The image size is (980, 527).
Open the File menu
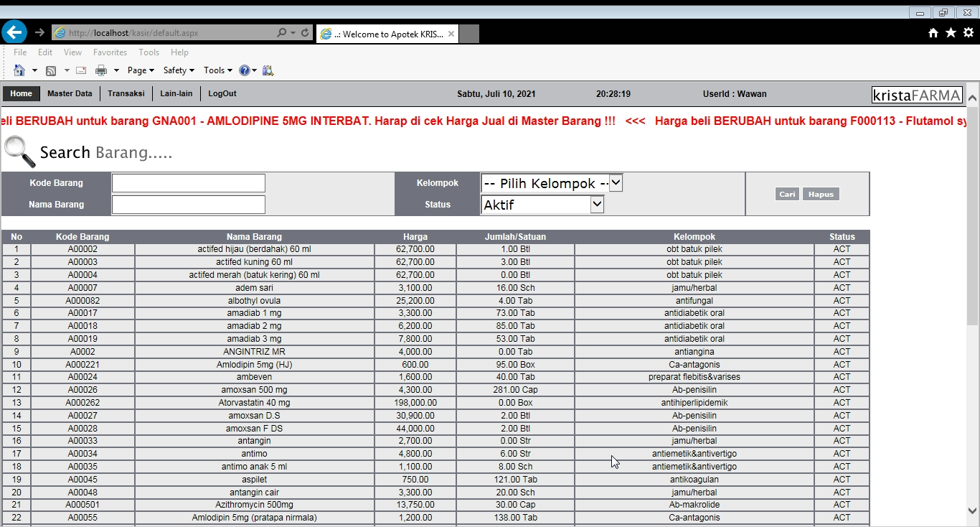pos(20,52)
